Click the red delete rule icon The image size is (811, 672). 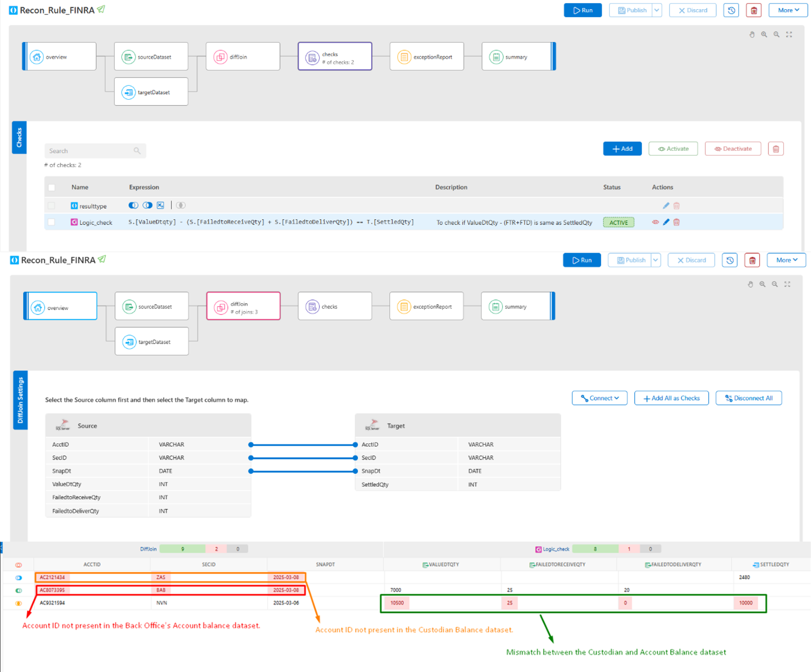753,10
